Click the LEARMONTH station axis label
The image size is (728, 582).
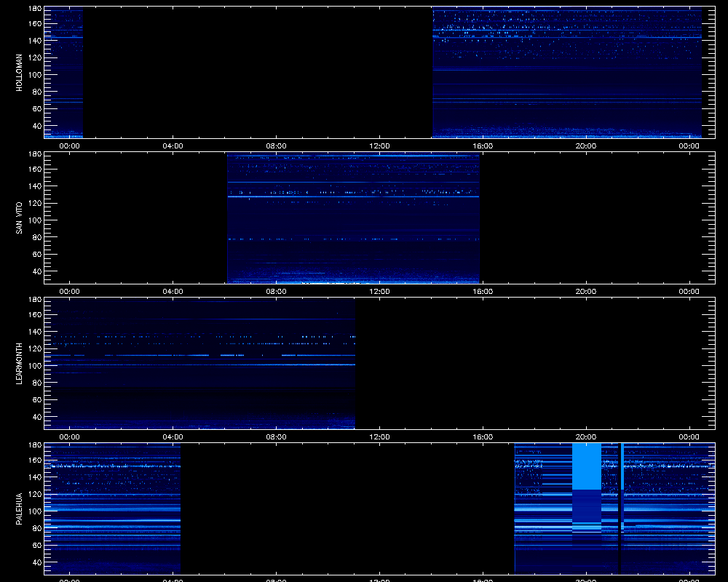[x=19, y=364]
